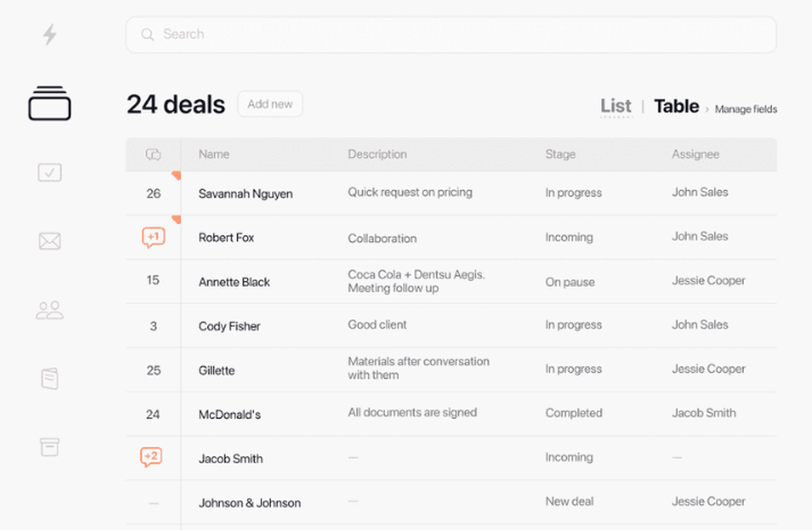
Task: Click assignee John Sales for Robert Fox
Action: pyautogui.click(x=700, y=236)
